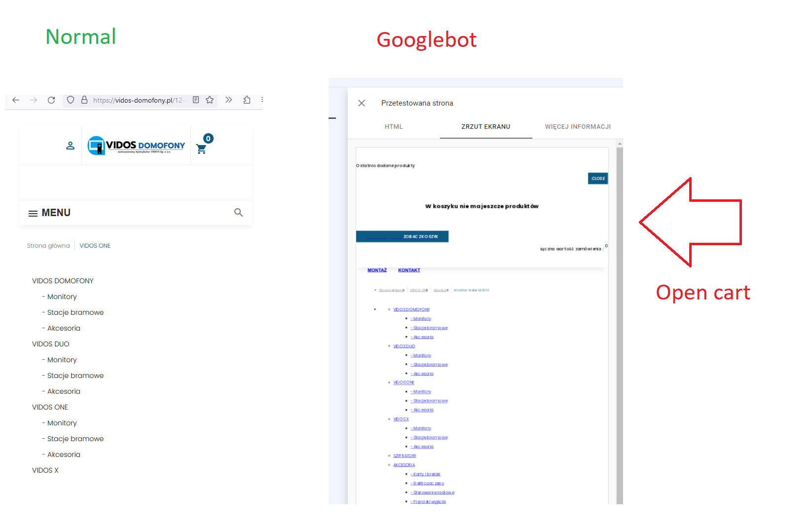Click the 'Ostatnio dodane produkty' heading

pyautogui.click(x=385, y=166)
